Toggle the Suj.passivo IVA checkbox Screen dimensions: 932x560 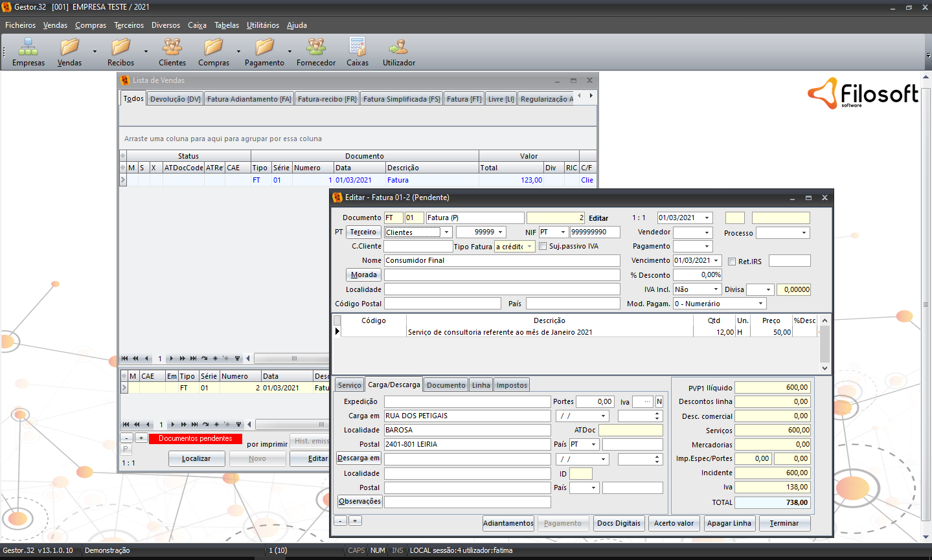[x=543, y=246]
